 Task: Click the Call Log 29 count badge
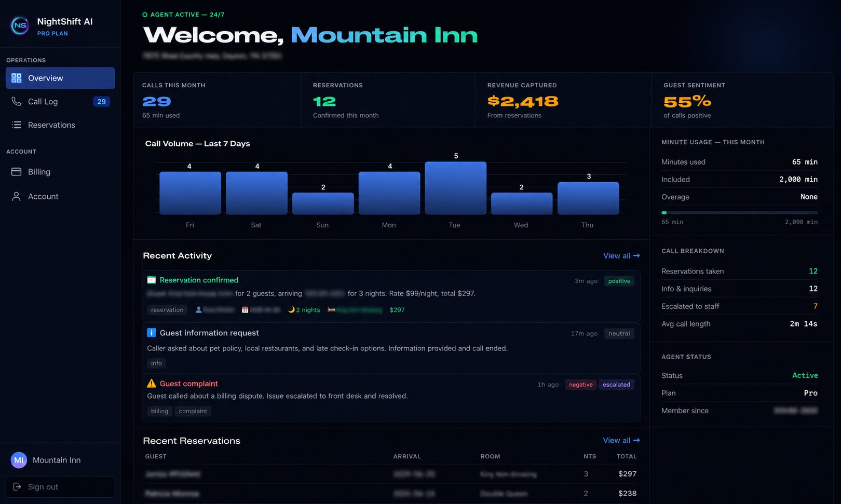[101, 101]
